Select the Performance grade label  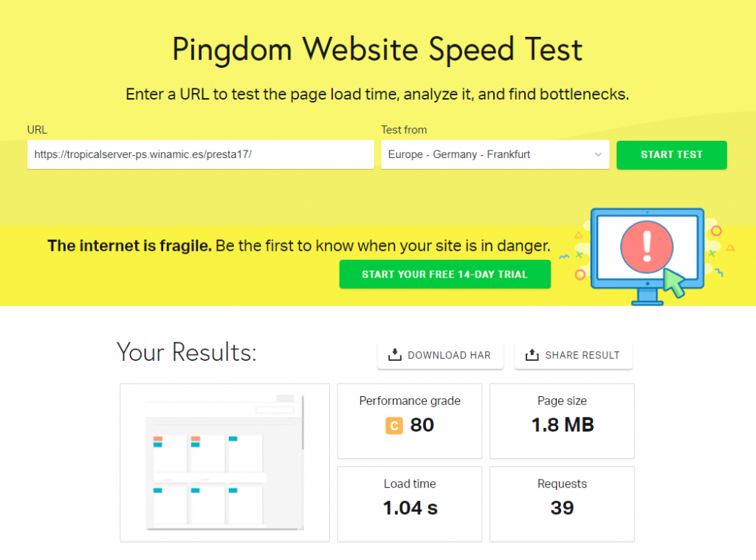pyautogui.click(x=410, y=401)
